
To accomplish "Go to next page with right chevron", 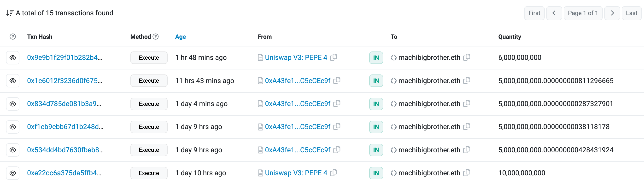I will click(x=612, y=13).
